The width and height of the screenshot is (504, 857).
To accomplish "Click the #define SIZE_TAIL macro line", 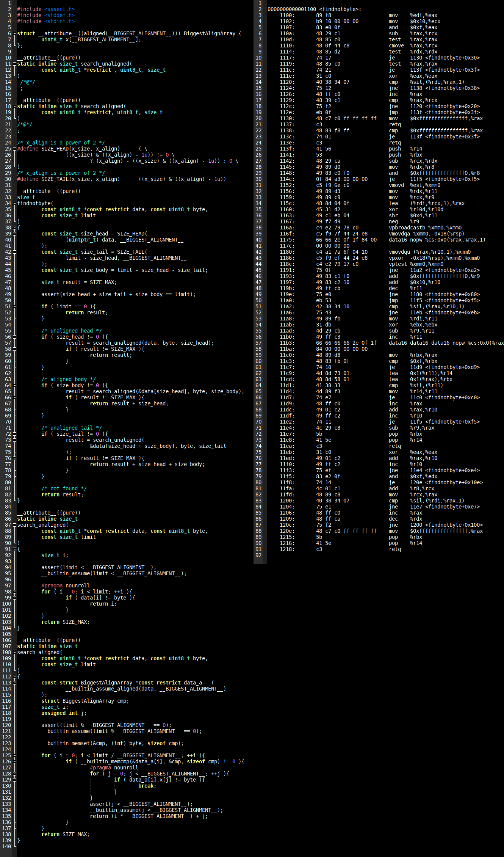I will point(122,179).
